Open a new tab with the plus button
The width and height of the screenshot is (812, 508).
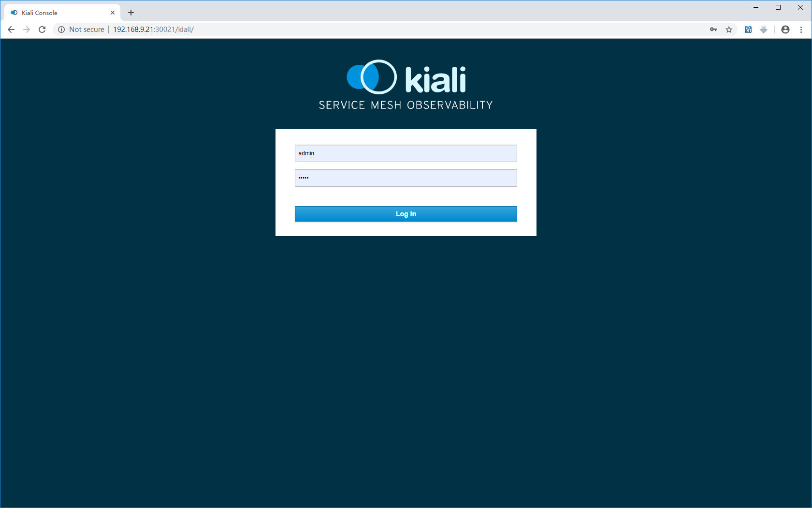click(131, 13)
